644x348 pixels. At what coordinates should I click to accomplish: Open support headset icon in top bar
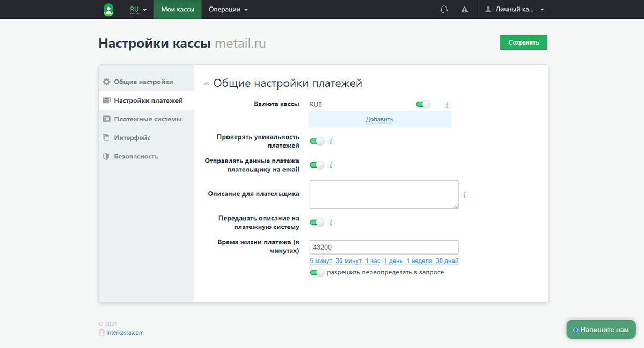point(444,10)
